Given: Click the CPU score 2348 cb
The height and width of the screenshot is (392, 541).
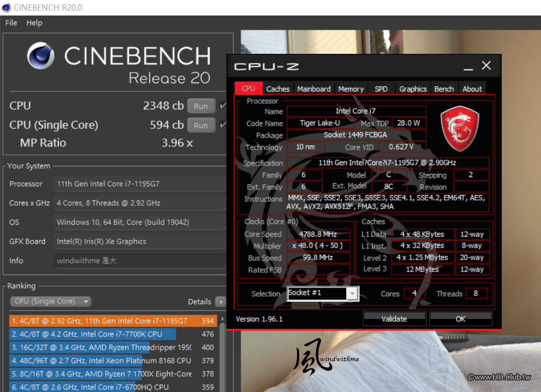Looking at the screenshot, I should point(163,106).
